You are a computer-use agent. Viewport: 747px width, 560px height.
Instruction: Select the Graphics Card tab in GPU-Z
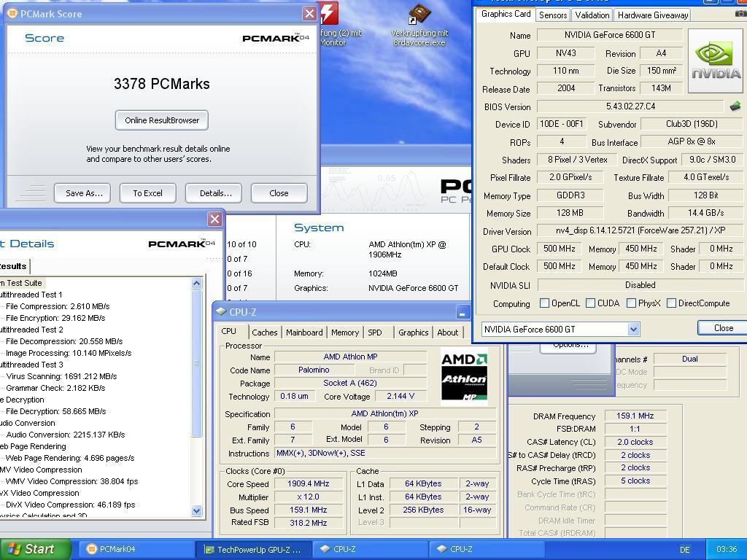506,14
